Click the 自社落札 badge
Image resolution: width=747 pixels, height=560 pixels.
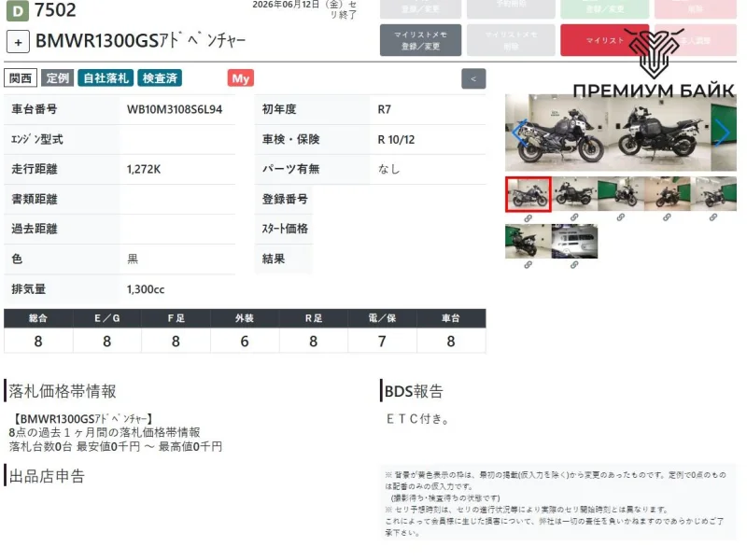[x=106, y=78]
